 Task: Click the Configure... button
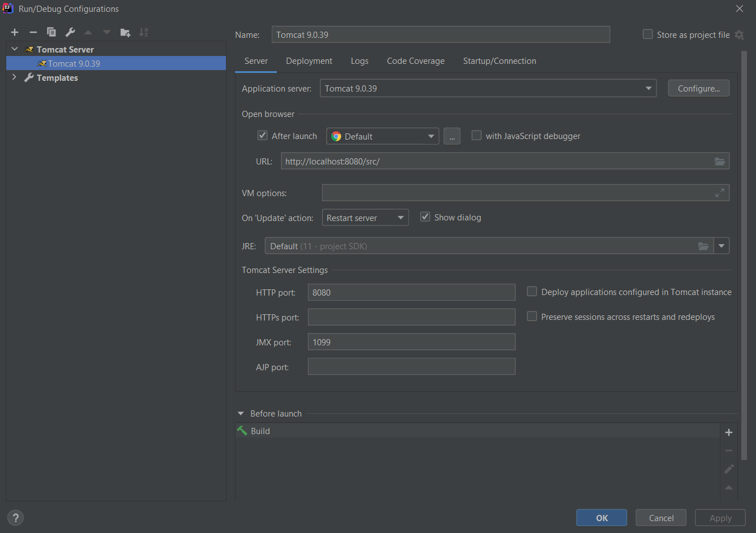coord(698,88)
